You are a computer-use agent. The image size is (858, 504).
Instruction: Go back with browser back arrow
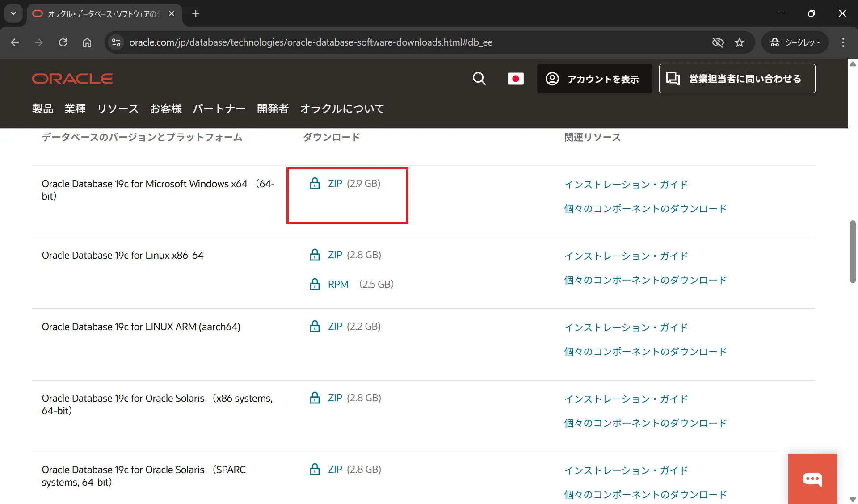[15, 42]
